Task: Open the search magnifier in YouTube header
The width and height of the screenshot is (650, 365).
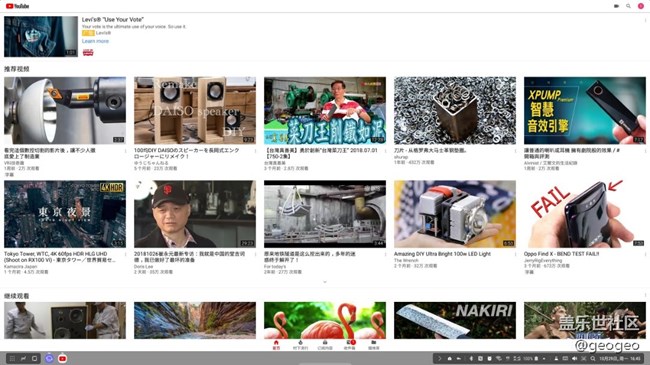Action: coord(628,6)
